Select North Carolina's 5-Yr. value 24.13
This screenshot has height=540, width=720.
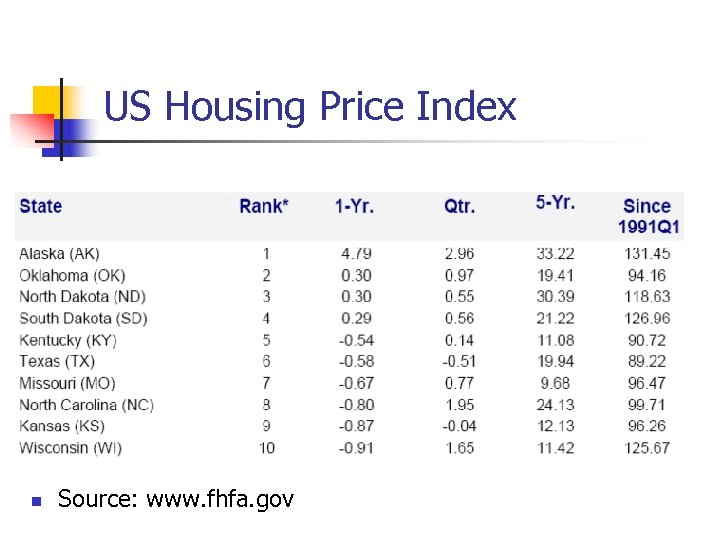tap(555, 404)
